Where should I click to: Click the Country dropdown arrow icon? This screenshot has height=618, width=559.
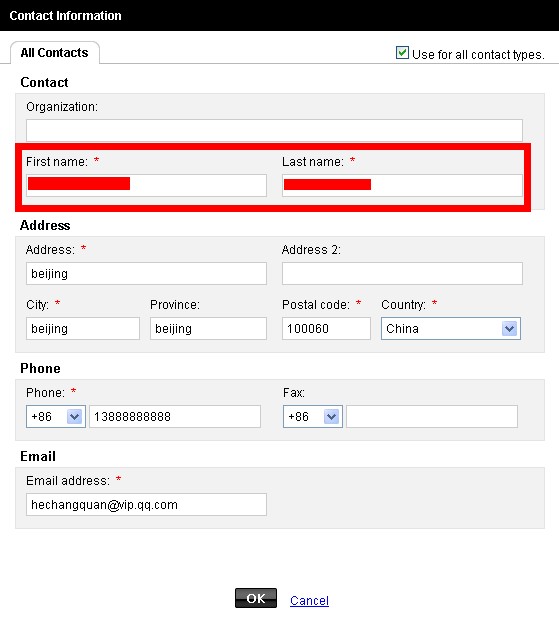pos(509,328)
